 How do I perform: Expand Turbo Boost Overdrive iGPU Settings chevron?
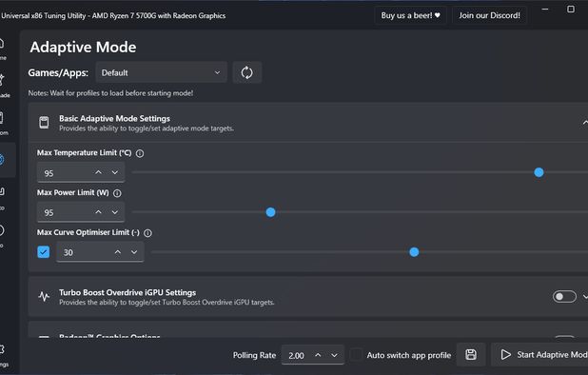[x=585, y=297]
